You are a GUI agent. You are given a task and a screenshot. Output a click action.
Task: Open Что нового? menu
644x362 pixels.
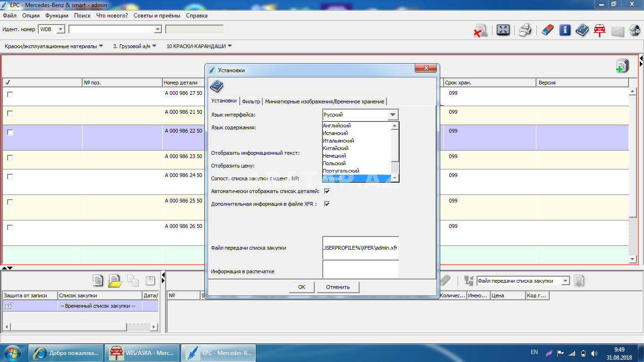112,16
